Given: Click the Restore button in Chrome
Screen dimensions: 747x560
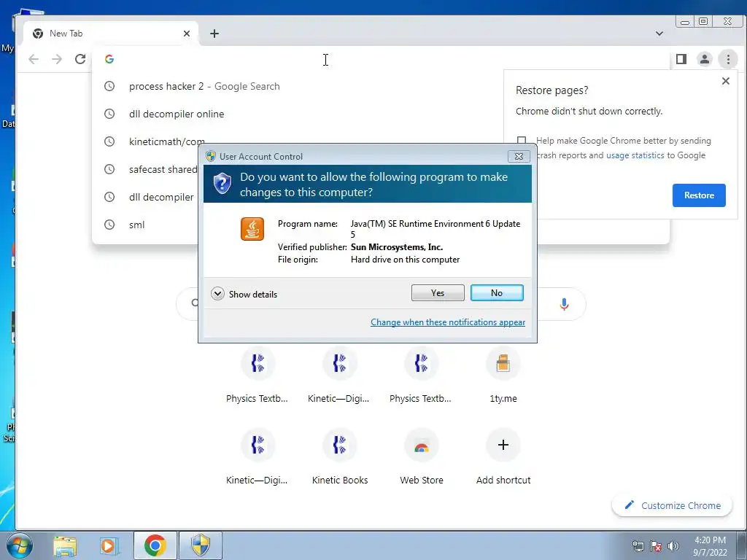Looking at the screenshot, I should coord(699,195).
